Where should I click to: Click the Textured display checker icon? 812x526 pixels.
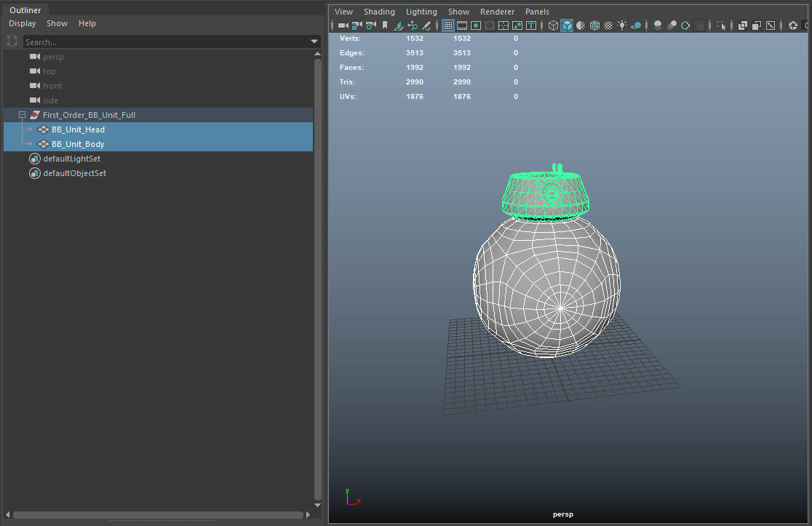point(608,25)
